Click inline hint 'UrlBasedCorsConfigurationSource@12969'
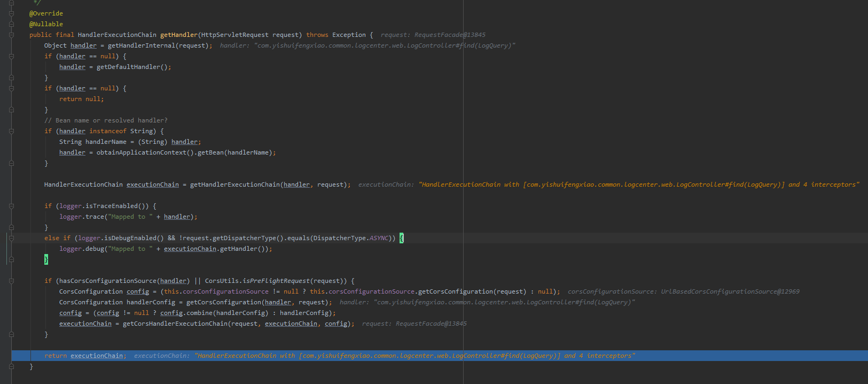 pos(730,291)
